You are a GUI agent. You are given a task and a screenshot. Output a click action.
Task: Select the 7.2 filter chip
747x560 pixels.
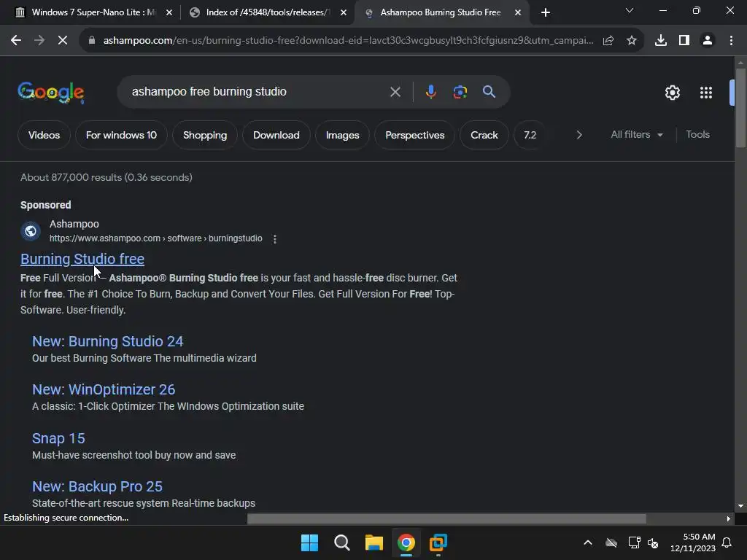[x=530, y=135]
